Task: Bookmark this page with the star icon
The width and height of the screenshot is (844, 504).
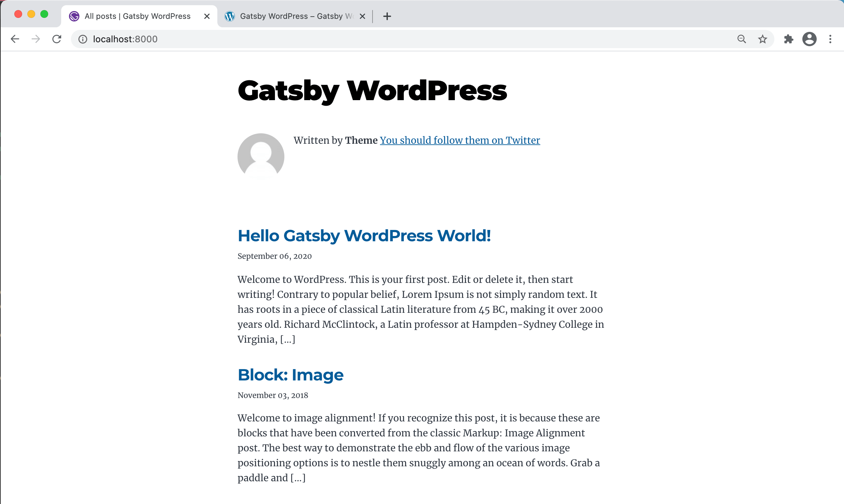Action: [762, 39]
